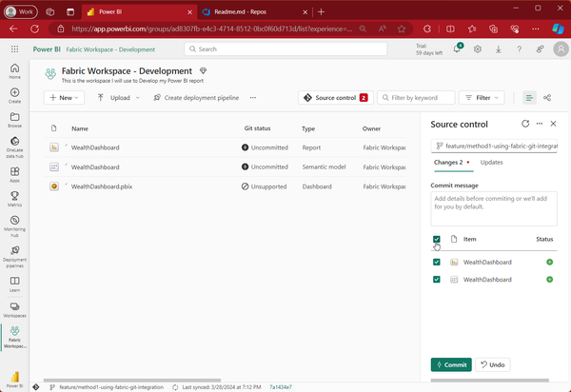Open WealthDashboard.pbix dashboard row
The height and width of the screenshot is (392, 571).
point(225,186)
